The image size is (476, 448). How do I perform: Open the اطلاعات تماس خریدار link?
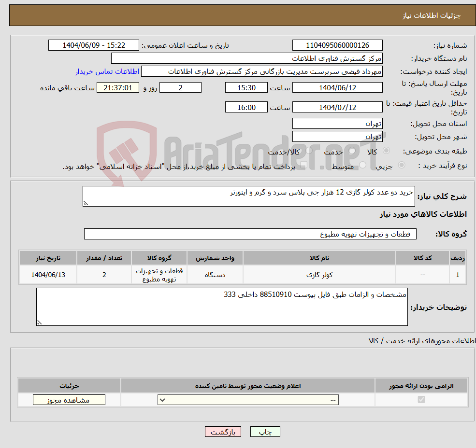(x=107, y=71)
